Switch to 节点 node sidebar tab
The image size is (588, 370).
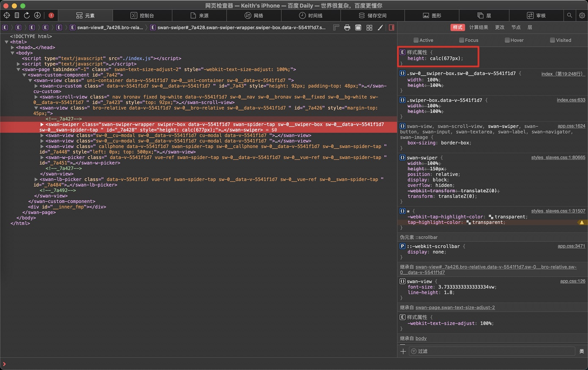click(x=516, y=27)
